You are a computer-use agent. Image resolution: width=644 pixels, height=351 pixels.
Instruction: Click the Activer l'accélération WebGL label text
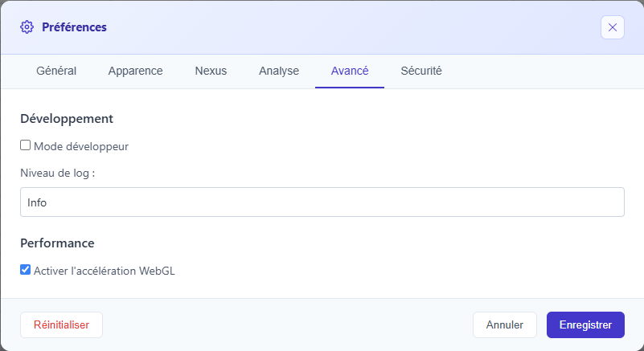(x=105, y=271)
